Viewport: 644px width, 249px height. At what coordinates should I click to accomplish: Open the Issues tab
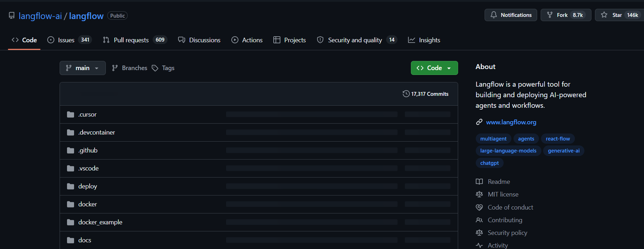click(x=69, y=40)
